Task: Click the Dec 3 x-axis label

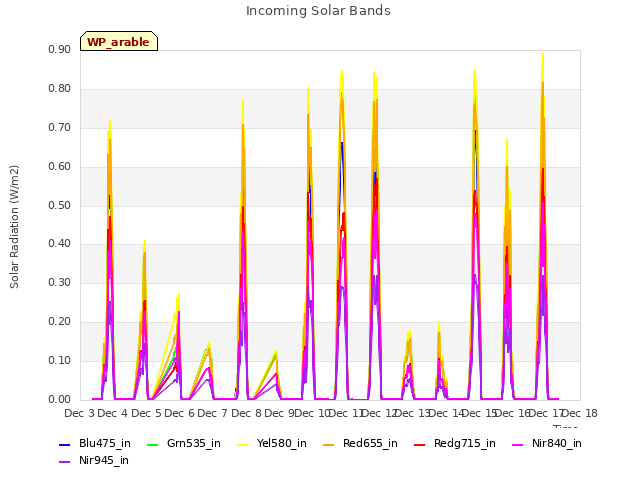Action: pos(80,413)
